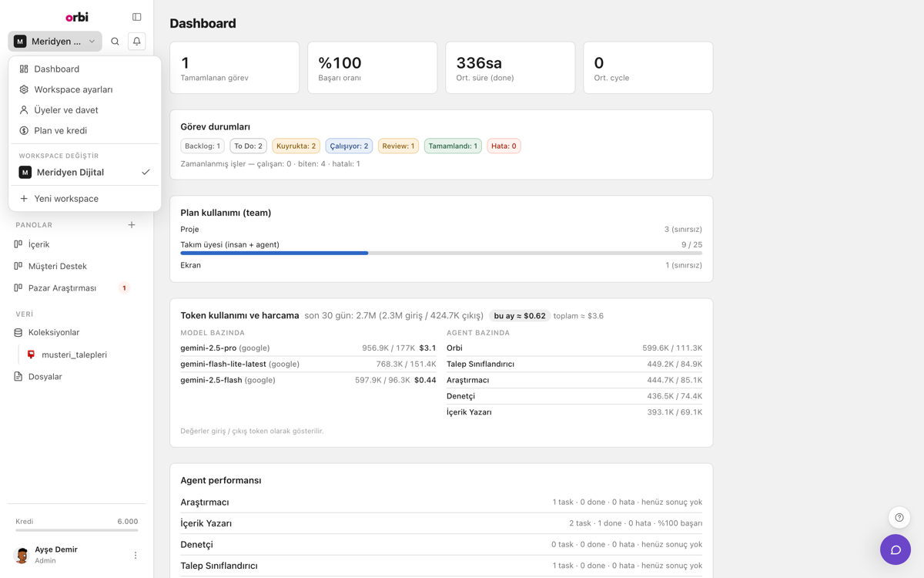Click the orbi logo

[x=77, y=17]
